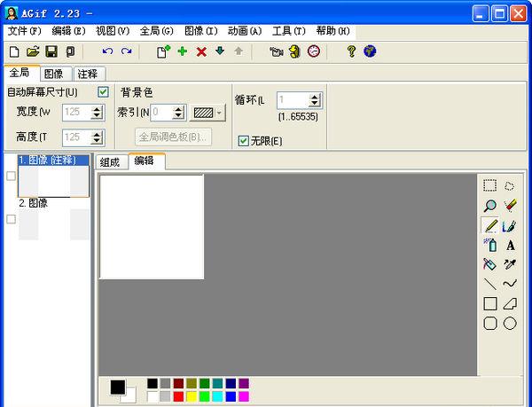Open the 编辑(E) menu
Image resolution: width=532 pixels, height=407 pixels.
tap(68, 31)
